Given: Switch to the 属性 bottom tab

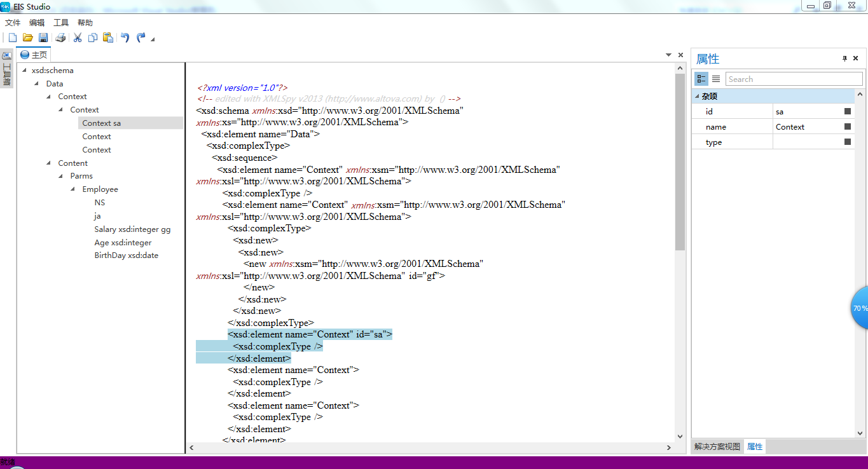Looking at the screenshot, I should pos(755,447).
